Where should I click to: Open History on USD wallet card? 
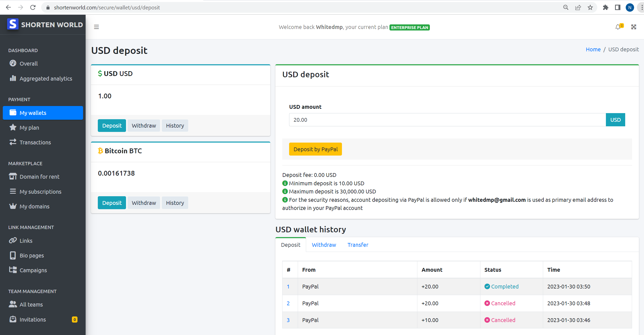(x=175, y=126)
